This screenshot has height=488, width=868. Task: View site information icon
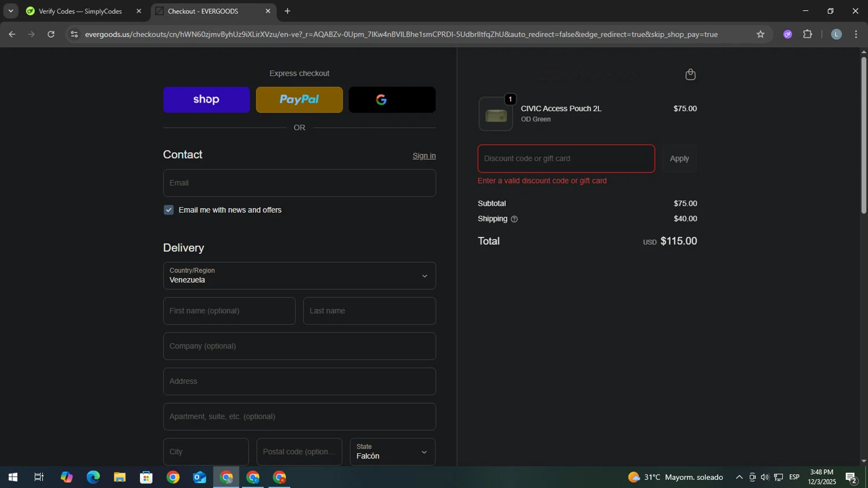73,34
